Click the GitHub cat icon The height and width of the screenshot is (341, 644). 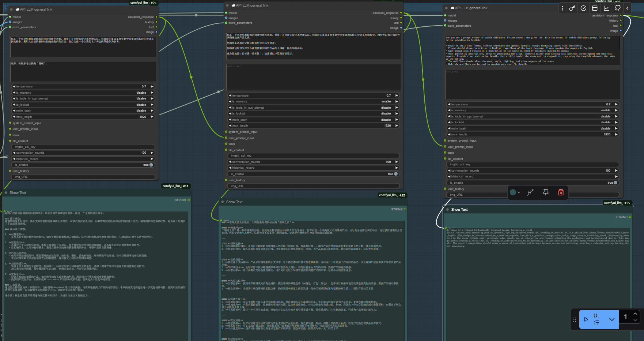point(618,8)
